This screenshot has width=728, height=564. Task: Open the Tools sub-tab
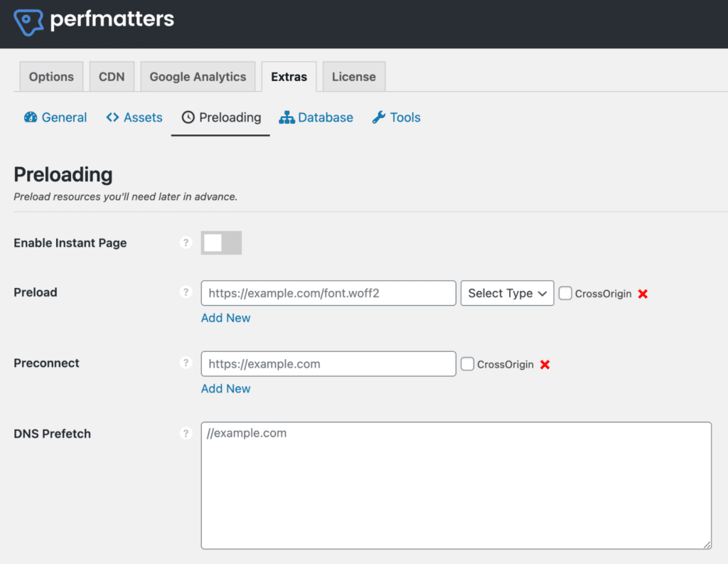pos(396,117)
